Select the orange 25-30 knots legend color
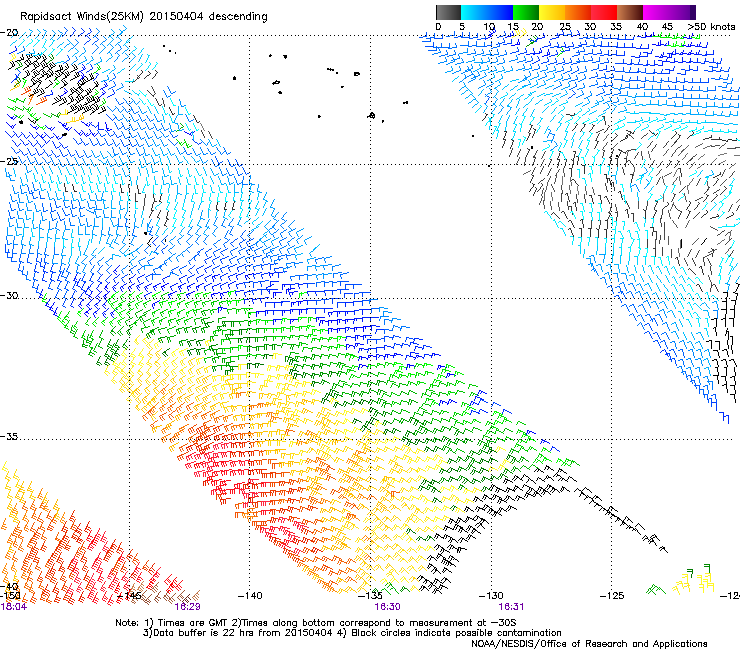Image resolution: width=740 pixels, height=650 pixels. [578, 12]
